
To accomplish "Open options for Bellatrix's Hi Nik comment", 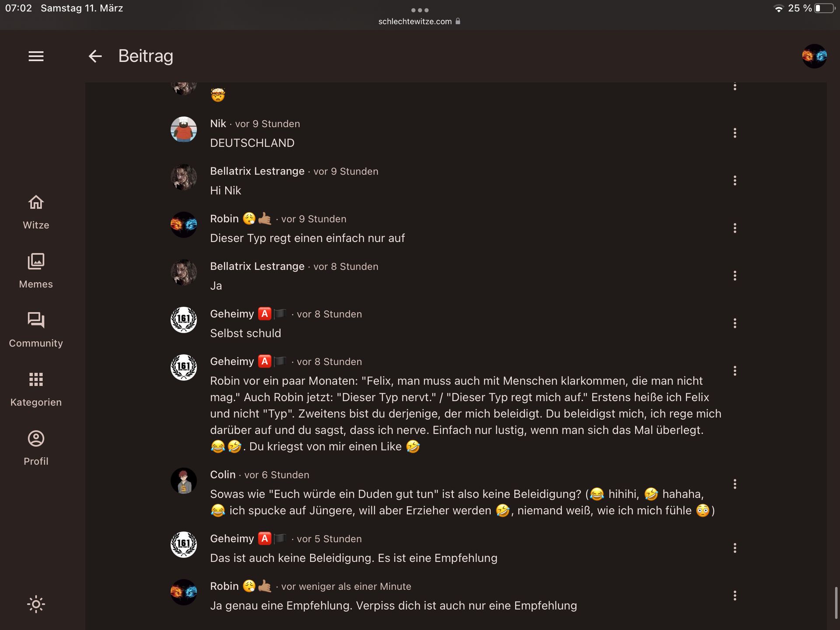I will pyautogui.click(x=735, y=181).
